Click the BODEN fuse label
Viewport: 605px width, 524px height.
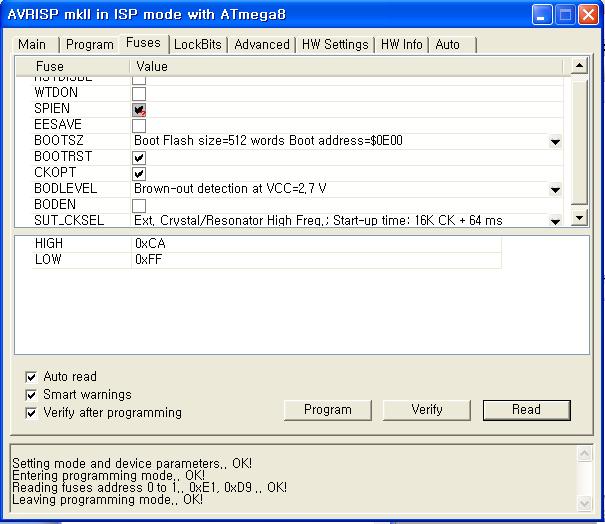tap(55, 204)
